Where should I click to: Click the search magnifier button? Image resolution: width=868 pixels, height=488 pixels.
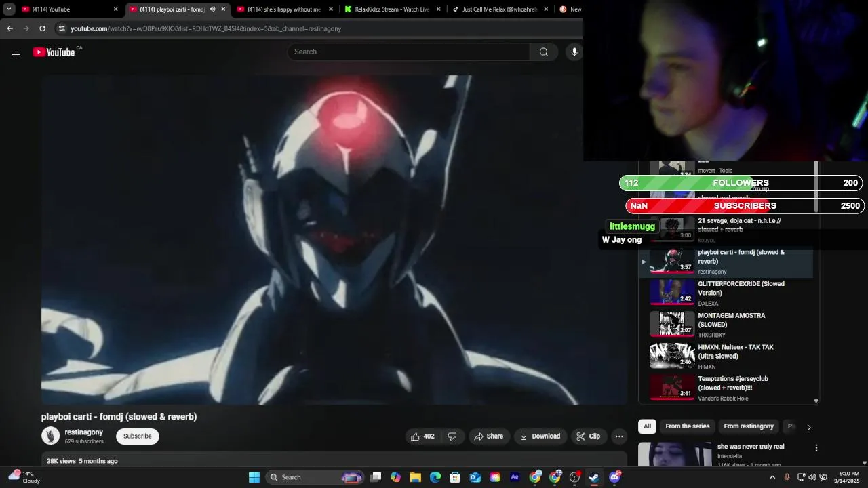(544, 52)
